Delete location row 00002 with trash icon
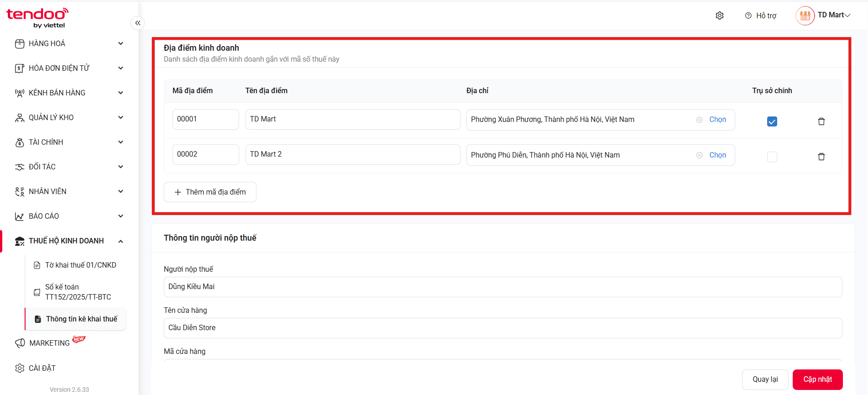Screen dimensions: 868x395 tap(821, 157)
